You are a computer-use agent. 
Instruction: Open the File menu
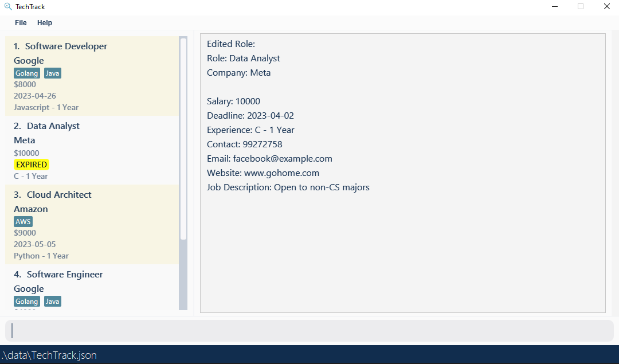(21, 23)
